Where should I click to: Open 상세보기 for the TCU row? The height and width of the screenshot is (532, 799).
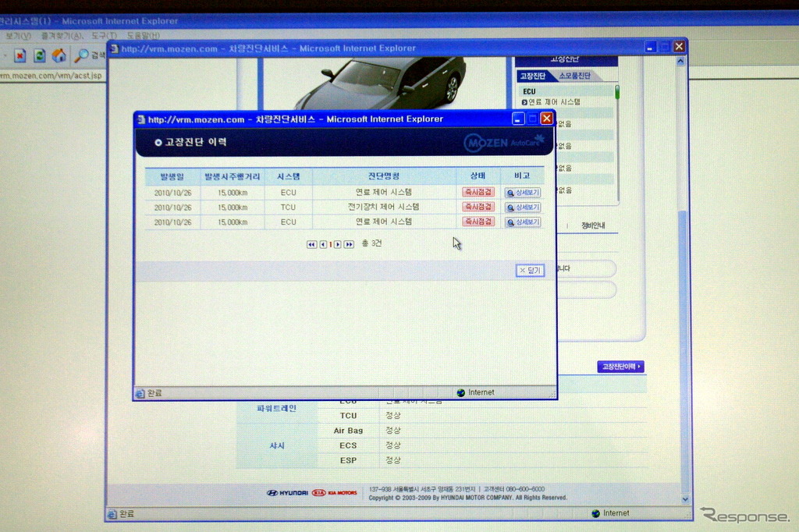point(522,207)
